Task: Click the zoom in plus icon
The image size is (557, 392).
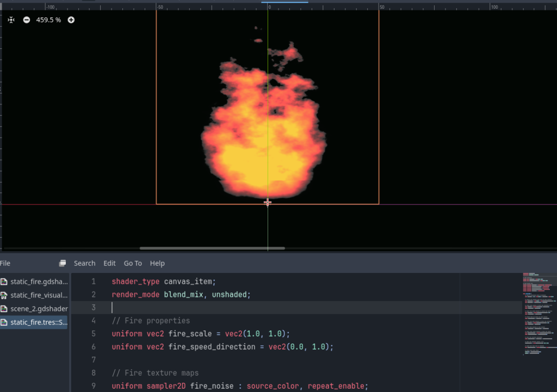Action: point(71,20)
